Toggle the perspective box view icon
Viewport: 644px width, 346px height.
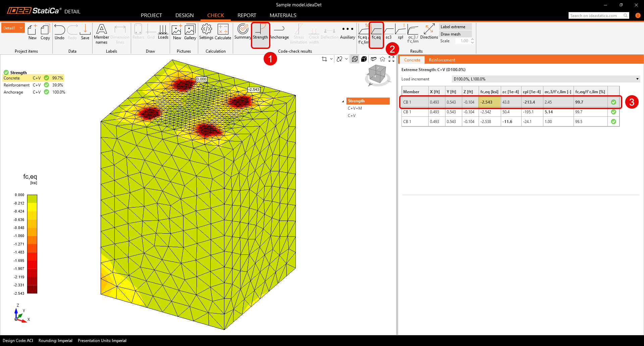373,59
